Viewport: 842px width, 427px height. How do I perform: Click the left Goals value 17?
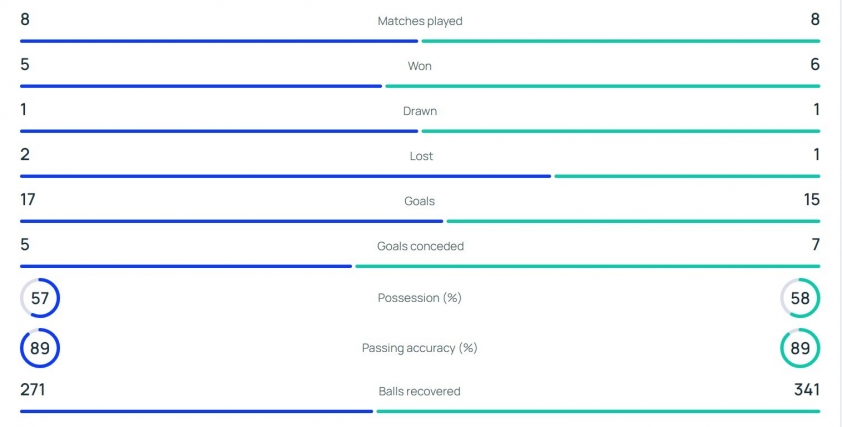coord(28,200)
